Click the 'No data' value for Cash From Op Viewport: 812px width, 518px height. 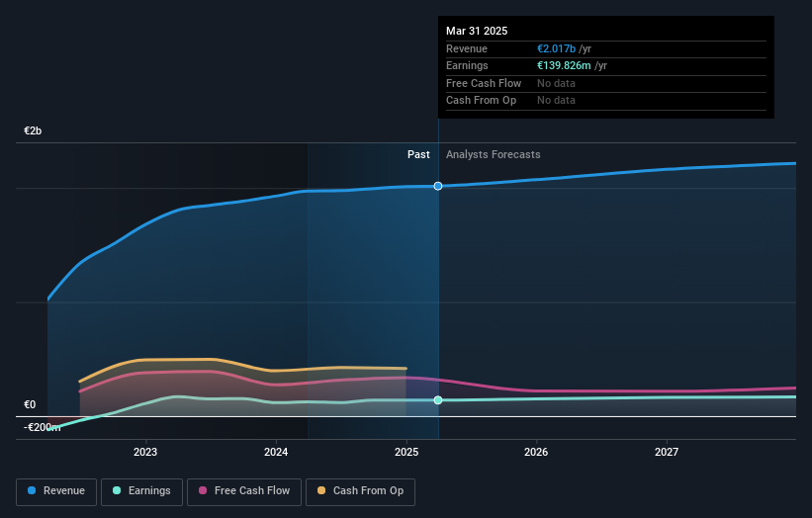coord(556,101)
